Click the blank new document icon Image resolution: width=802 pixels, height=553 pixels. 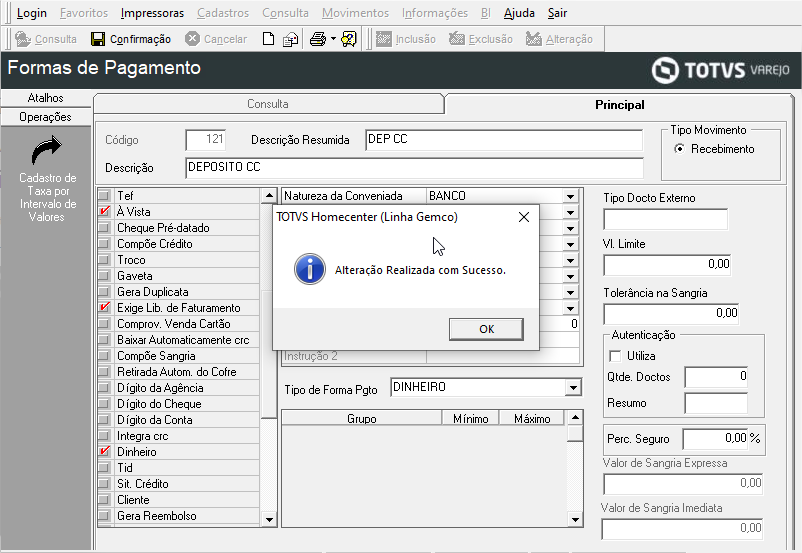269,39
